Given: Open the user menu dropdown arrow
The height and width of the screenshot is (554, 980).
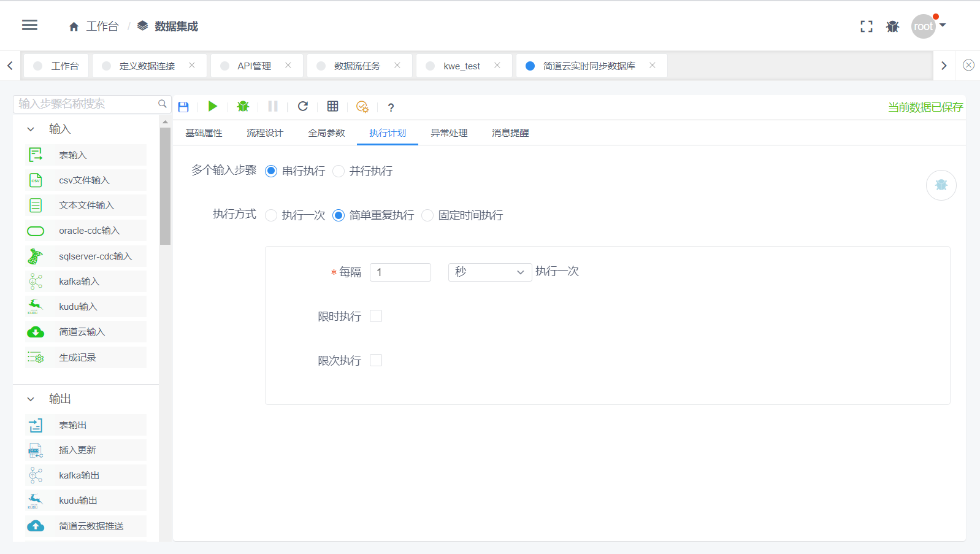Looking at the screenshot, I should pyautogui.click(x=943, y=25).
